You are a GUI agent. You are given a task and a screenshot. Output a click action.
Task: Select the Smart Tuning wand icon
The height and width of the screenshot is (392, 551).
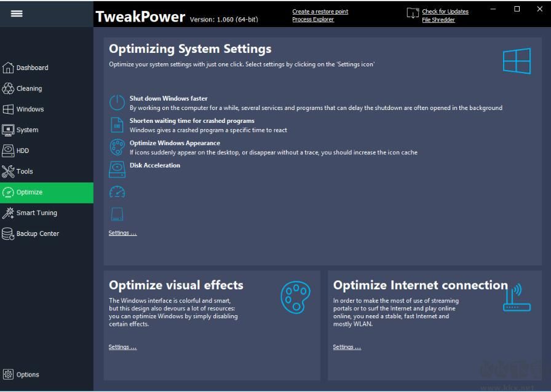pos(8,213)
